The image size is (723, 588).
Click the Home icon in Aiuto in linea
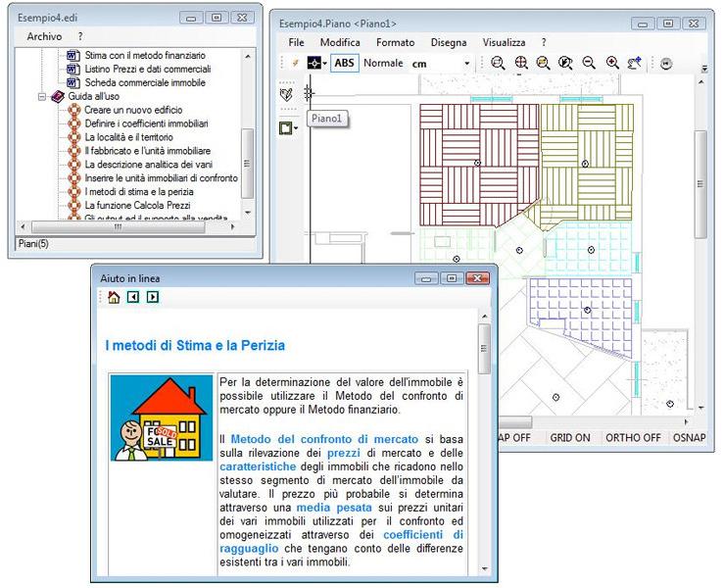[114, 297]
